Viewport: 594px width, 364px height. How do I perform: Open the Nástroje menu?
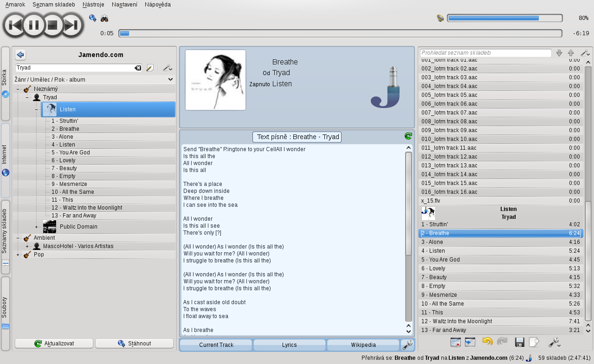pyautogui.click(x=93, y=5)
